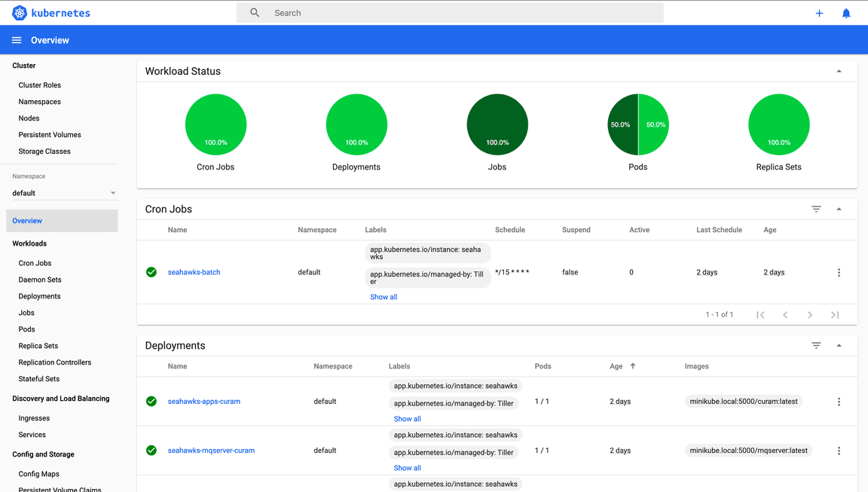The width and height of the screenshot is (868, 492).
Task: Open the Cron Jobs filter icon
Action: pyautogui.click(x=816, y=209)
